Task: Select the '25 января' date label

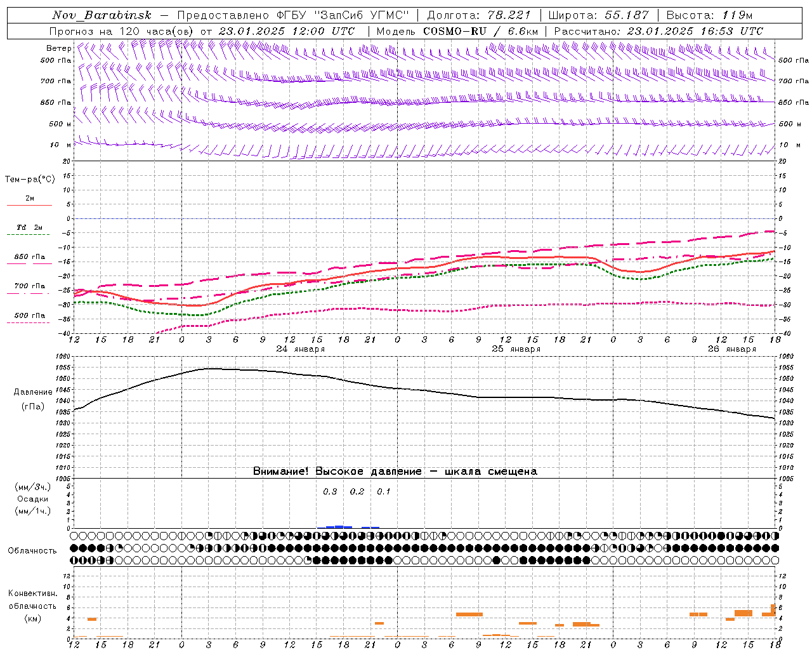Action: pyautogui.click(x=516, y=349)
